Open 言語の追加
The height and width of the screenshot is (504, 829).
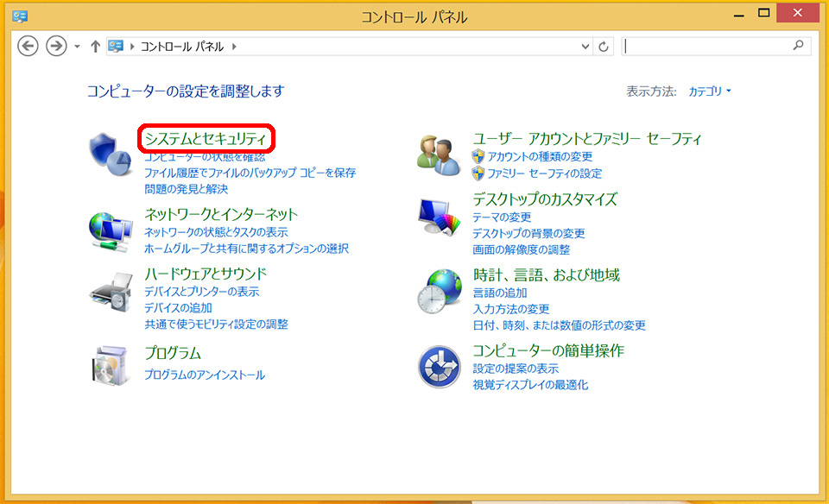tap(500, 293)
